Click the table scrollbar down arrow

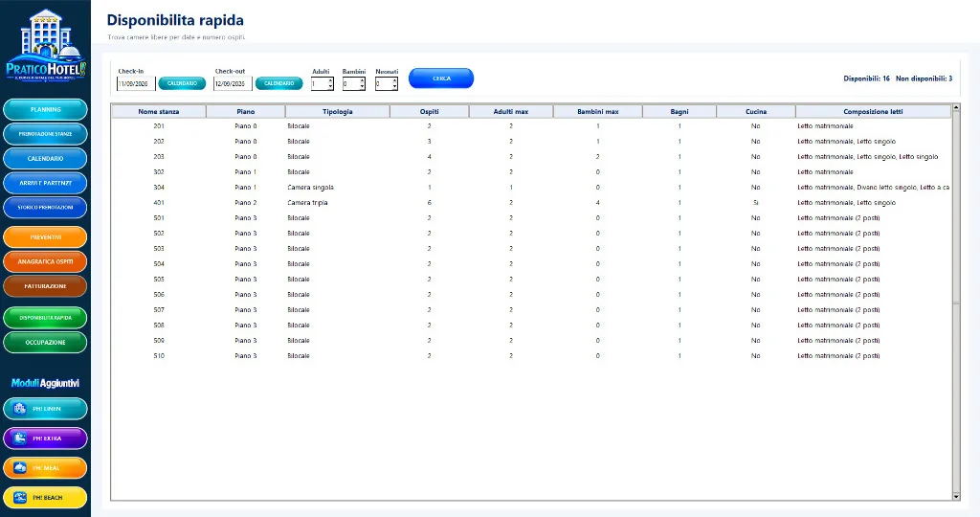point(956,496)
